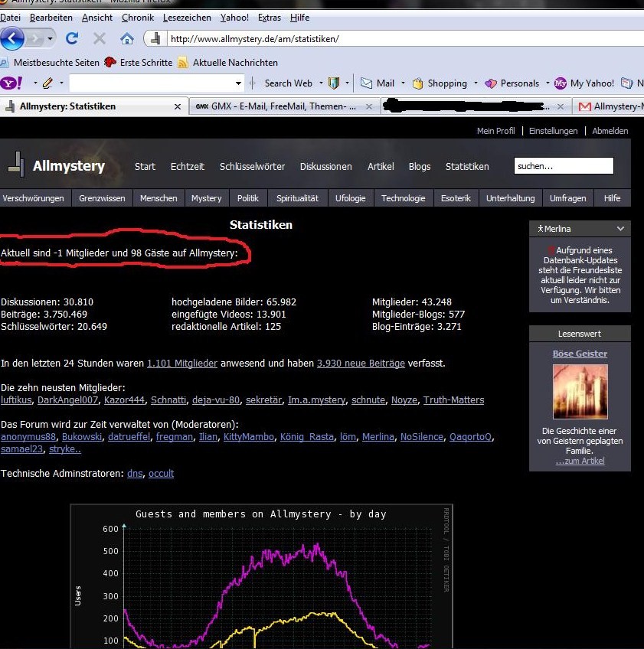Click the Böse Geister article thumbnail
The image size is (644, 649).
click(580, 392)
